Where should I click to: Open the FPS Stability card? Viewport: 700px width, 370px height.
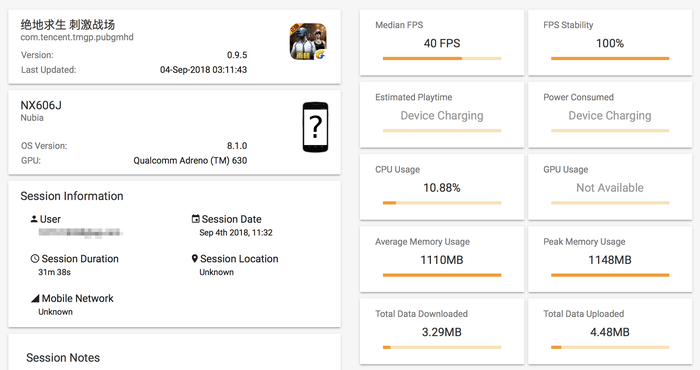coord(610,42)
